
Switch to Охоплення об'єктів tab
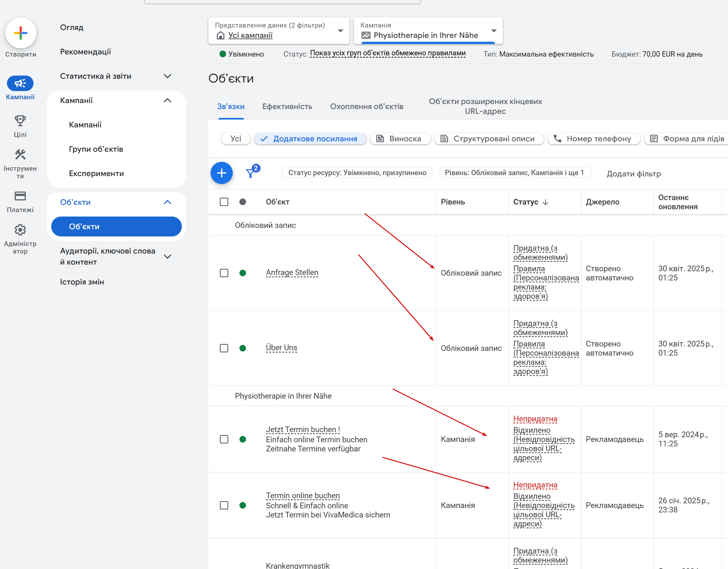click(x=366, y=107)
